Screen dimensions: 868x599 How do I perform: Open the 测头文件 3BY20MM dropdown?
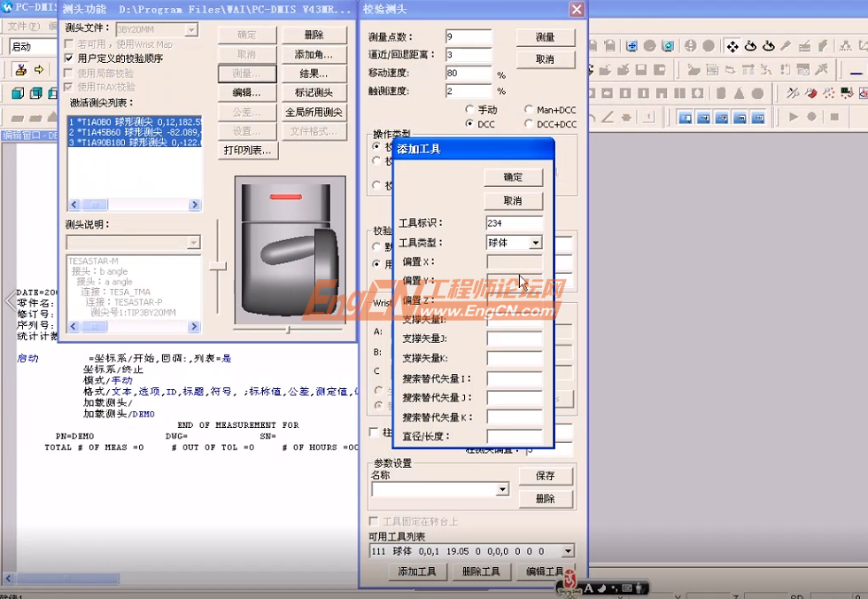click(191, 29)
